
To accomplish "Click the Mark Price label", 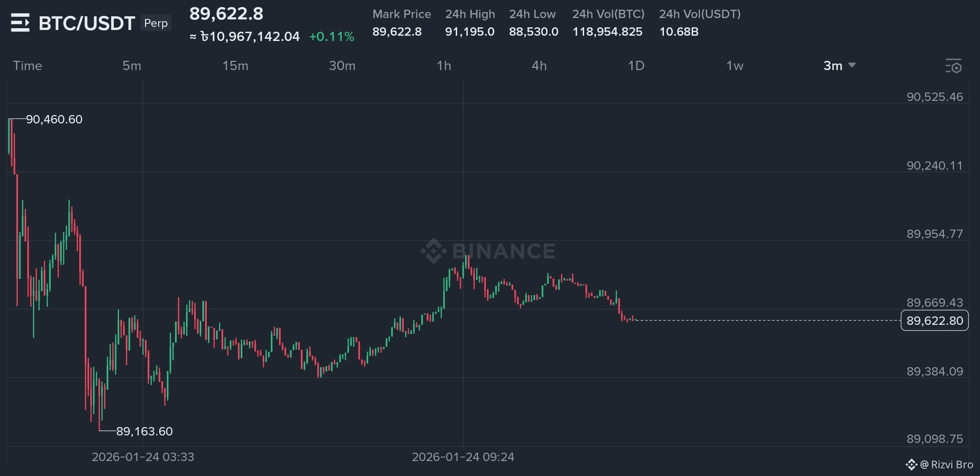I will point(402,14).
